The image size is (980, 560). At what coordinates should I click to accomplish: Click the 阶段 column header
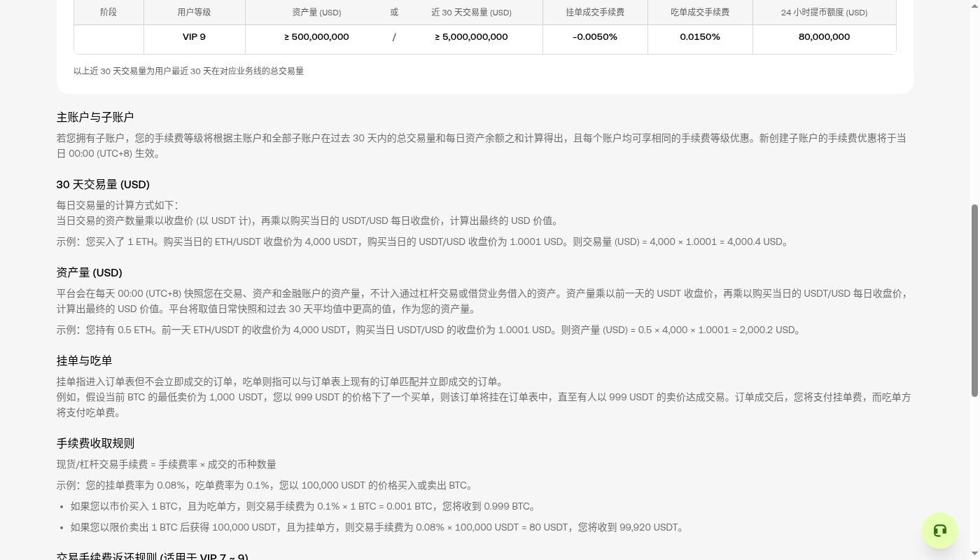(x=108, y=13)
